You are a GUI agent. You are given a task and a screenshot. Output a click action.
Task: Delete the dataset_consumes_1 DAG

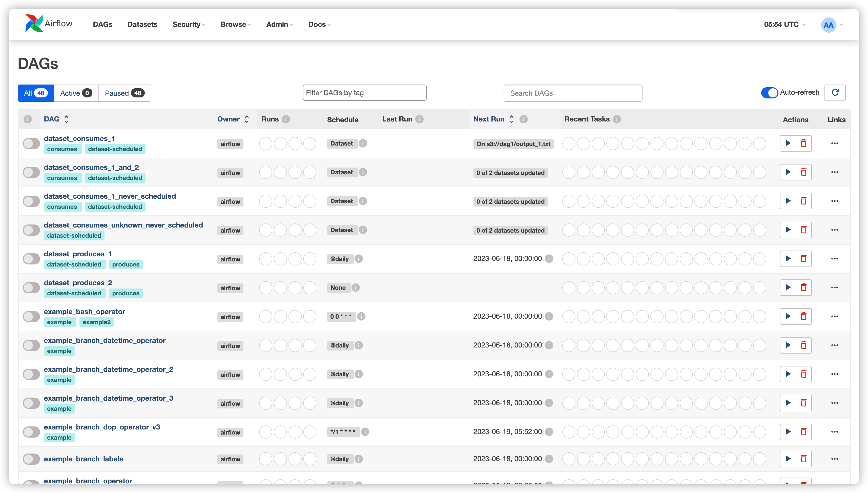pos(803,143)
